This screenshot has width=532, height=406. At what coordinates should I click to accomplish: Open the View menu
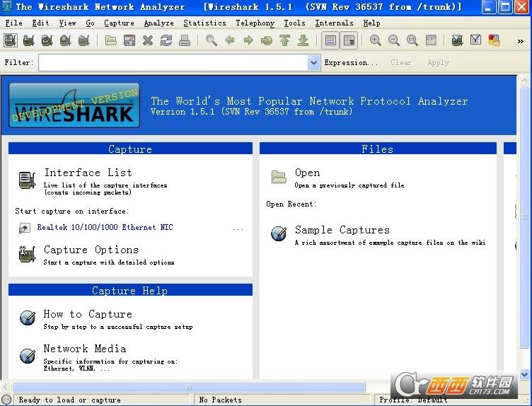(x=67, y=23)
